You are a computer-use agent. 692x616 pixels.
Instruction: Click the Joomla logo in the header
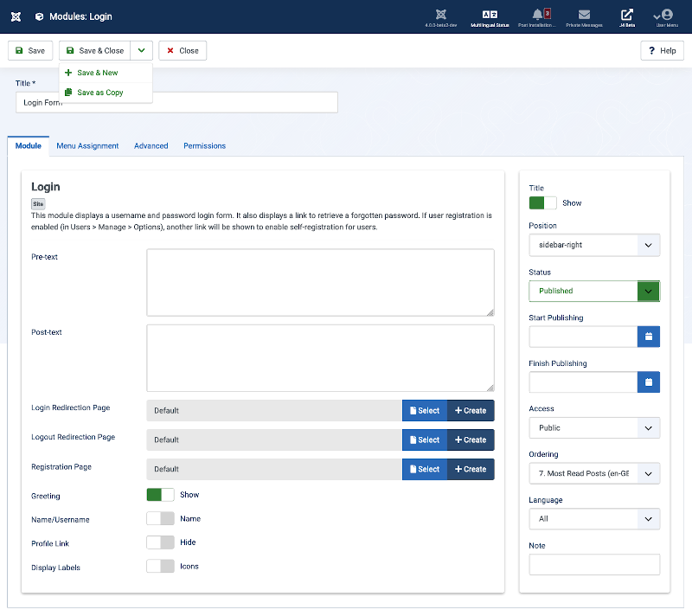[16, 16]
